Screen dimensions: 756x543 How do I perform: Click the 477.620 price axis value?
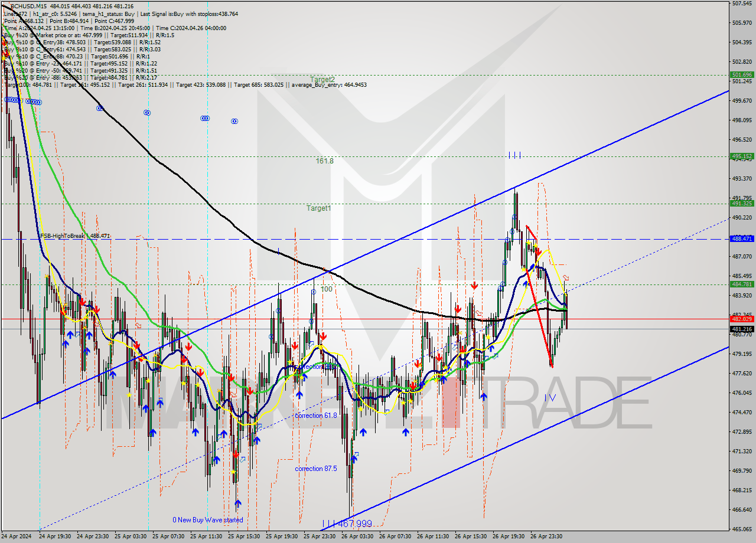pyautogui.click(x=742, y=374)
